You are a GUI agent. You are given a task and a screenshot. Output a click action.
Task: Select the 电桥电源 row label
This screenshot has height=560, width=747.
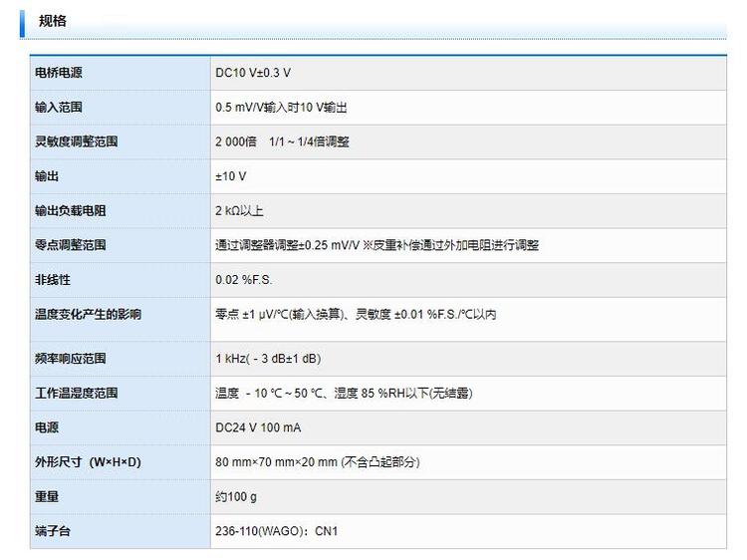click(59, 73)
